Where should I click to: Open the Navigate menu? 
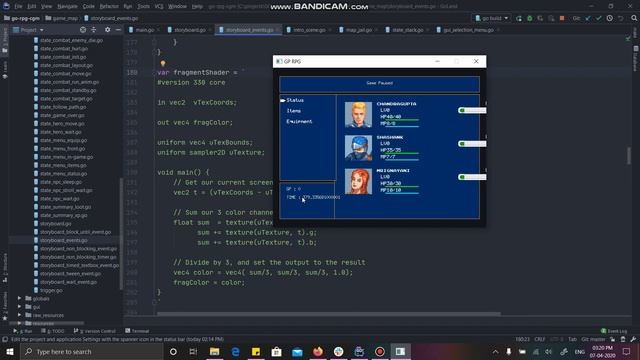click(67, 7)
